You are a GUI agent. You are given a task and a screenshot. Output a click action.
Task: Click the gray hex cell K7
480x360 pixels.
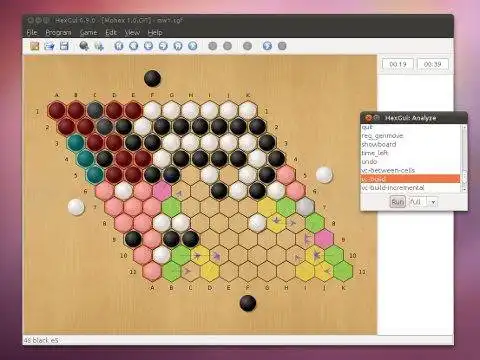(x=305, y=207)
